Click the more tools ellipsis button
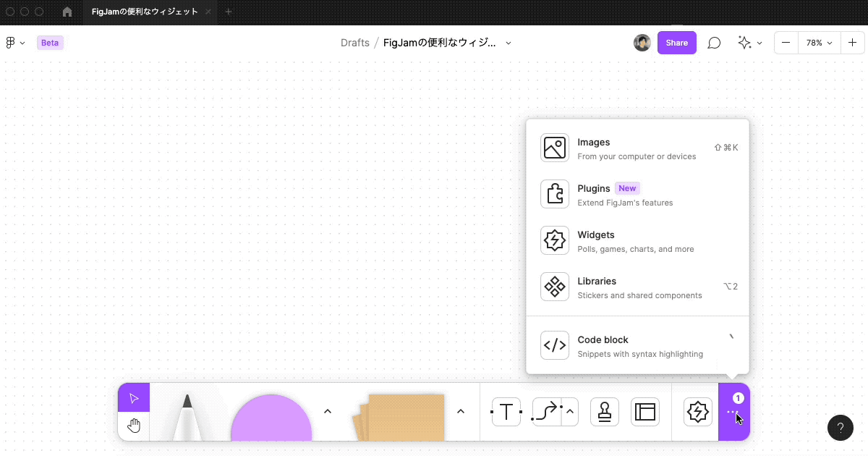868x456 pixels. tap(733, 411)
